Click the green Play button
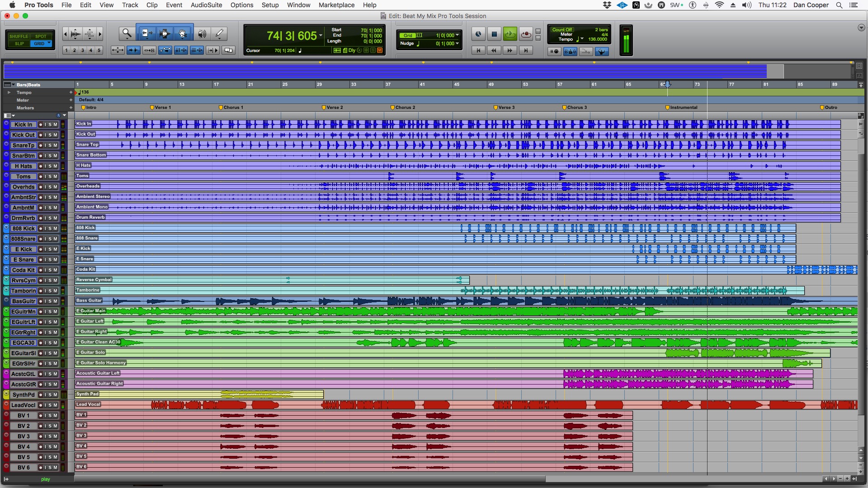Viewport: 868px width, 488px height. pos(510,34)
